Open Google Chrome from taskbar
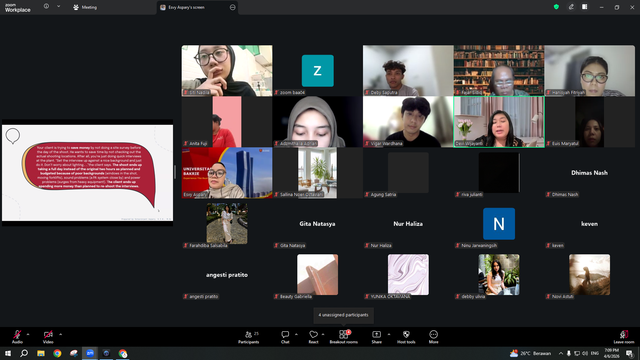Image resolution: width=640 pixels, height=360 pixels. (57, 353)
